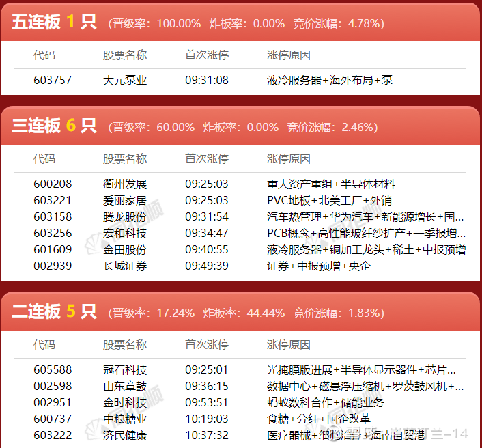Open stock name 大元泵业

pos(125,81)
